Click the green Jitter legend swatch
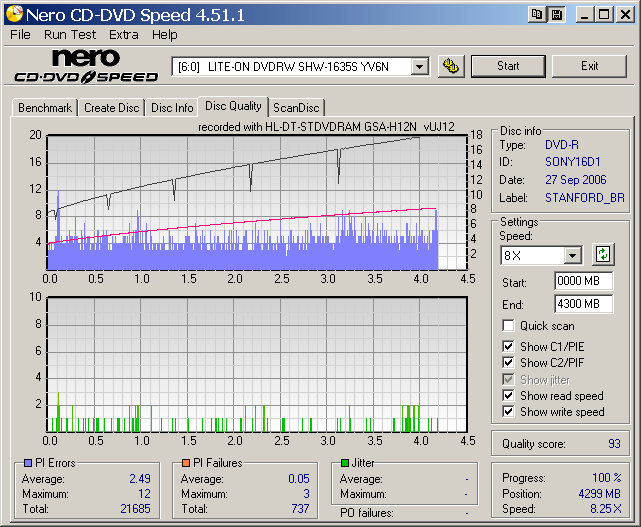 (345, 463)
